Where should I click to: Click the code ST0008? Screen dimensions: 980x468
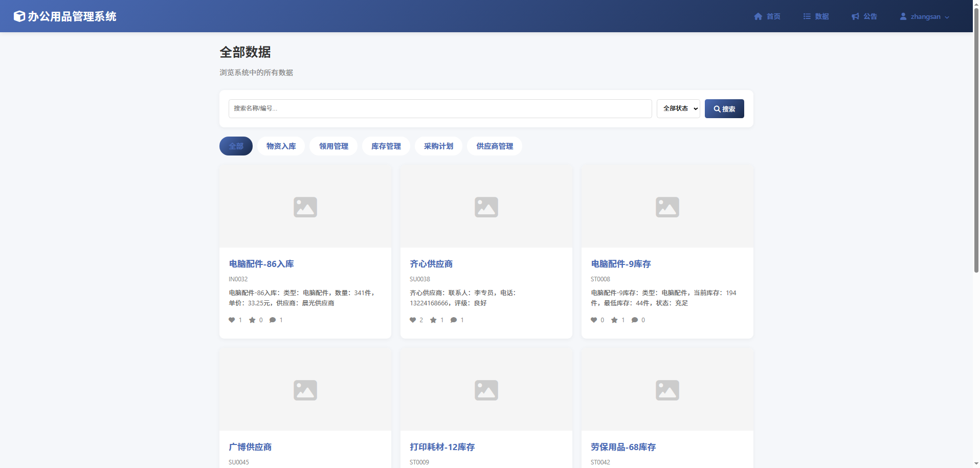(600, 279)
